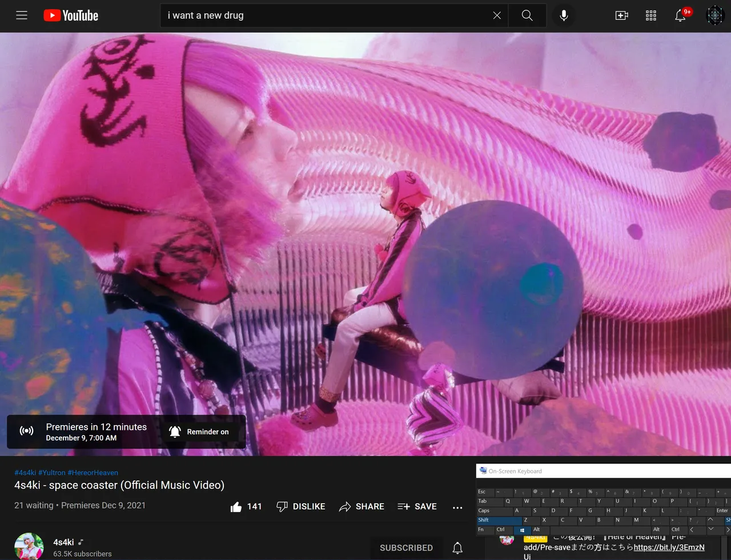Open the bit.ly link in chat
Screen dimensions: 731x560
[x=669, y=547]
